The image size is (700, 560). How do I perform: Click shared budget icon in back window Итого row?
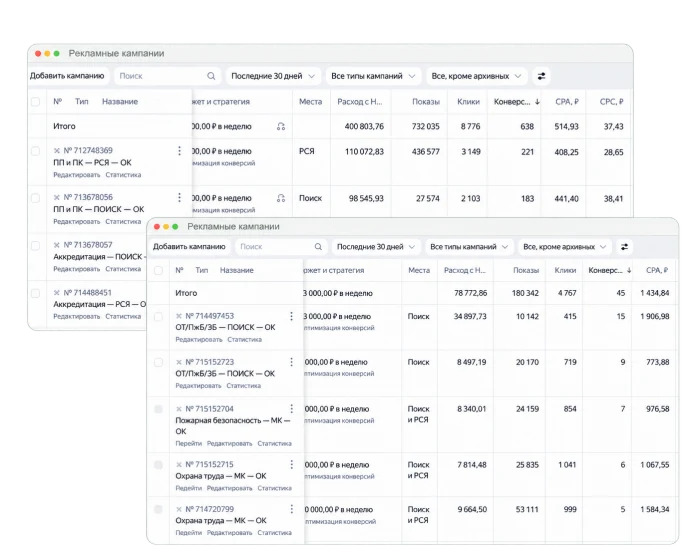pos(281,126)
